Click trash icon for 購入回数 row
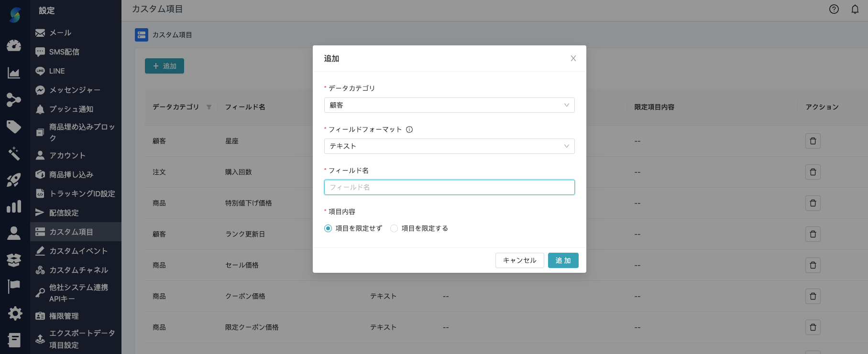Screen dimensions: 868x354 point(813,172)
